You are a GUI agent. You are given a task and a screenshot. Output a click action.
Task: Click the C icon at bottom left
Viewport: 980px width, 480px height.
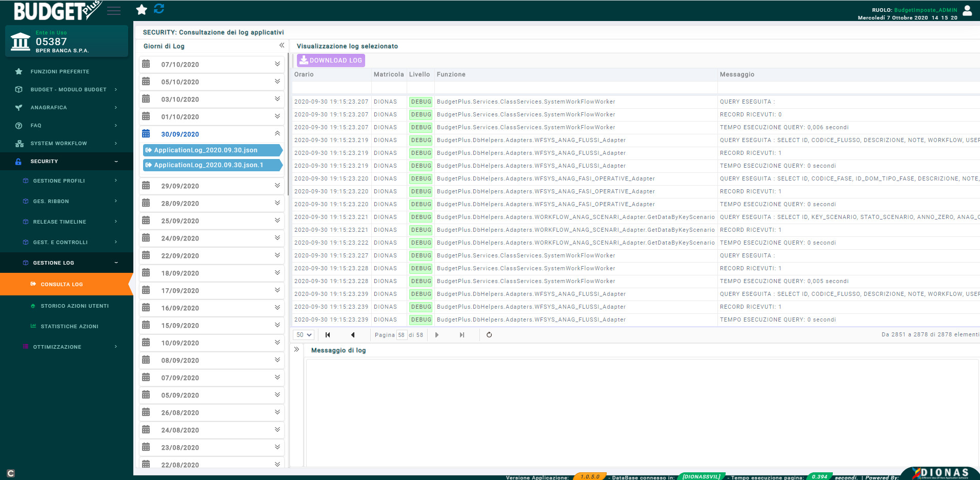tap(11, 473)
